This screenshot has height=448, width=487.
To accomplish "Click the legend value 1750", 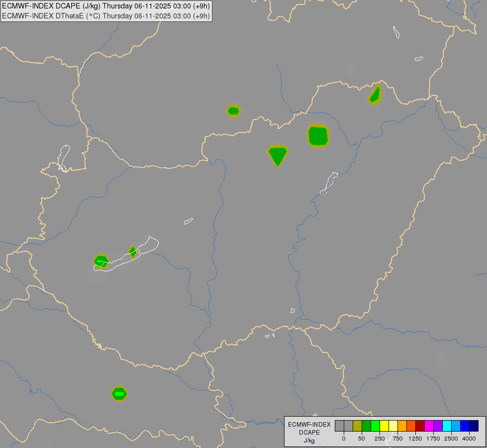I will click(x=433, y=439).
